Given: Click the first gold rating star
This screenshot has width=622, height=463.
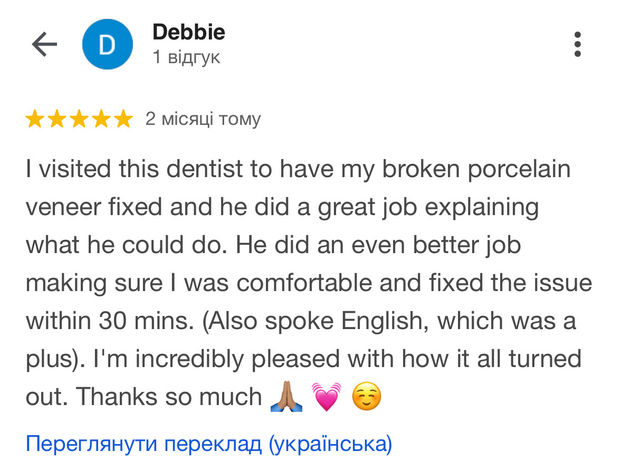Looking at the screenshot, I should pos(35,119).
